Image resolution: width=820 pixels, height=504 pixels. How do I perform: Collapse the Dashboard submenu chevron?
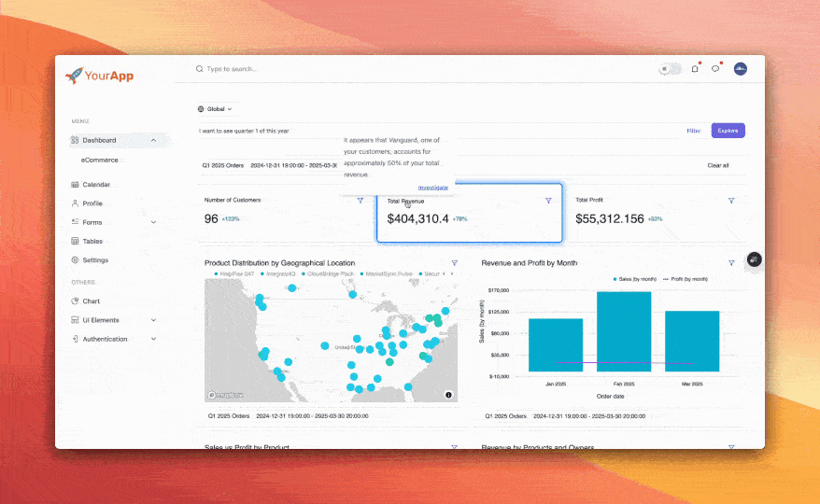153,140
